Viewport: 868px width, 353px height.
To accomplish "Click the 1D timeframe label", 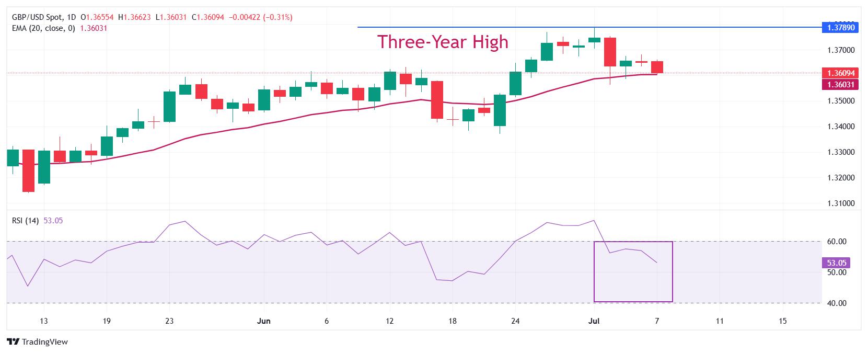I will (x=71, y=17).
